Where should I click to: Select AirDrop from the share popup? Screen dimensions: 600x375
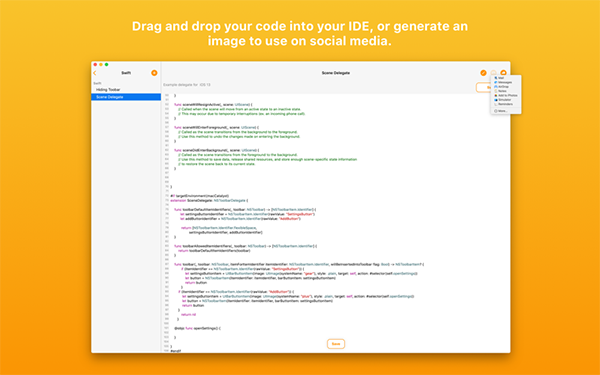coord(505,86)
